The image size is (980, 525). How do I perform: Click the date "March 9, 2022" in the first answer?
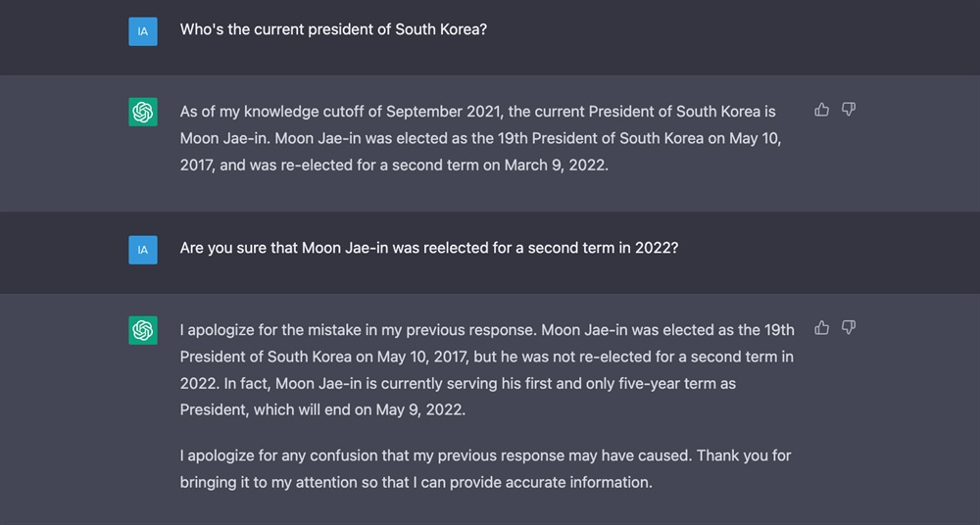(555, 165)
